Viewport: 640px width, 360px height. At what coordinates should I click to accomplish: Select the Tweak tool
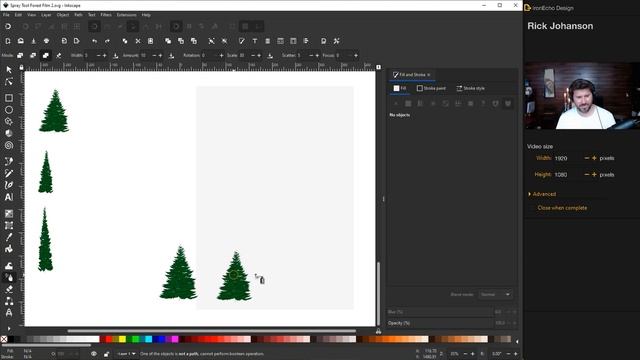point(9,266)
